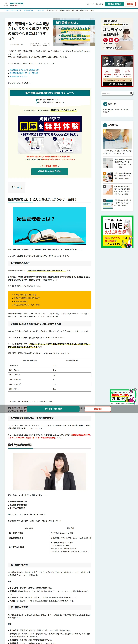Open 講座を探す in header navigation
The width and height of the screenshot is (138, 644).
coord(99,4)
